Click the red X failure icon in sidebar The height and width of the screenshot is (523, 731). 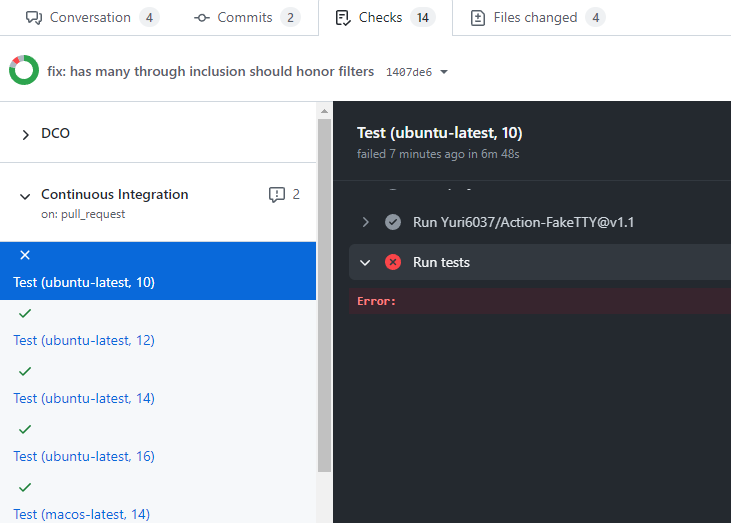tap(25, 255)
